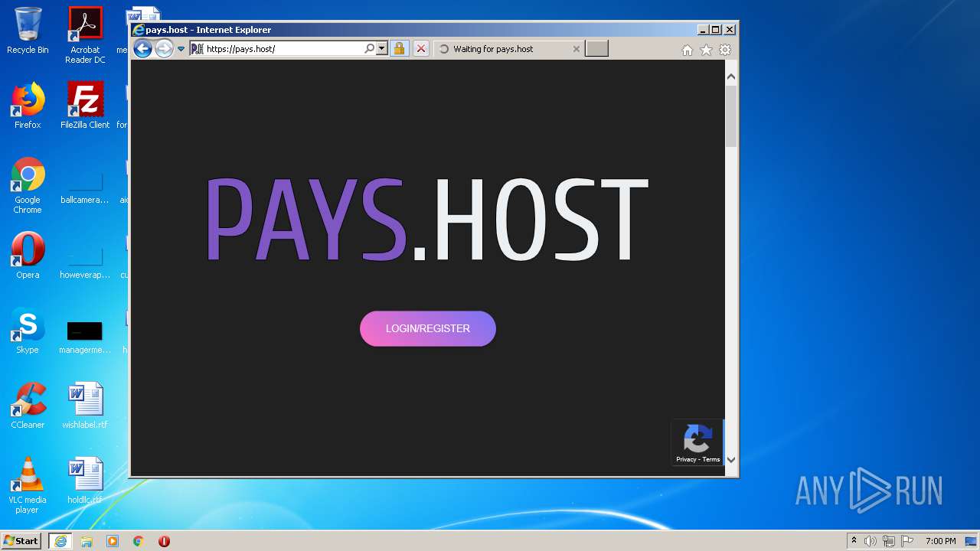980x551 pixels.
Task: Select the ballcamera desktop file
Action: click(85, 185)
